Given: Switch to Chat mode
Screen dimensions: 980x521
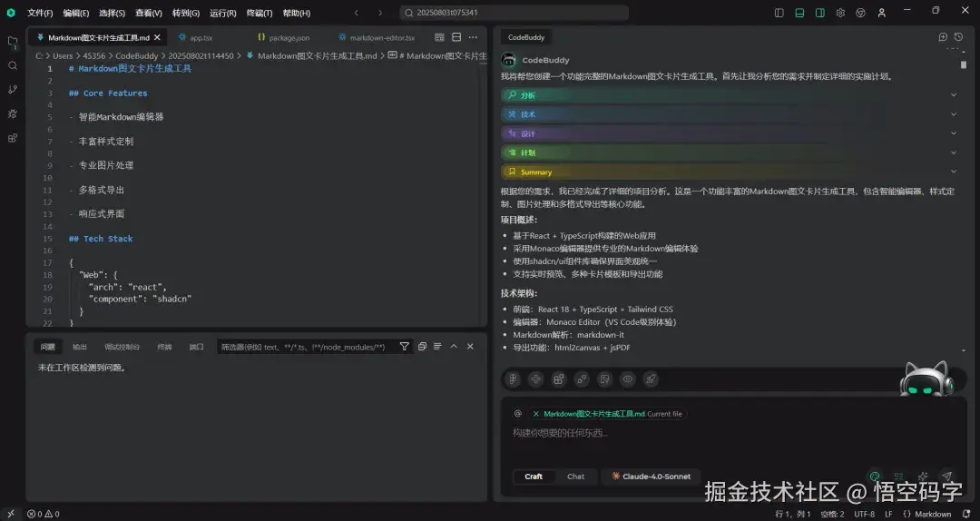Looking at the screenshot, I should [575, 477].
